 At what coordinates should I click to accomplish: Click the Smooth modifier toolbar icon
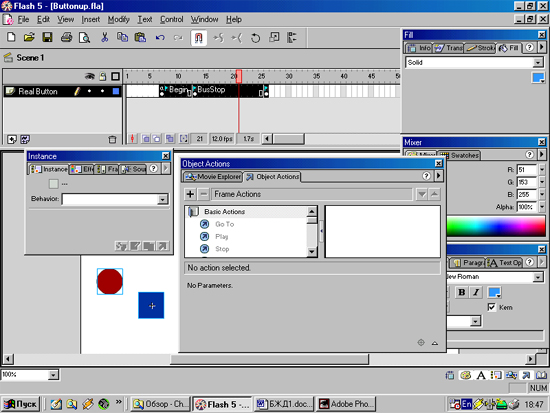click(219, 37)
